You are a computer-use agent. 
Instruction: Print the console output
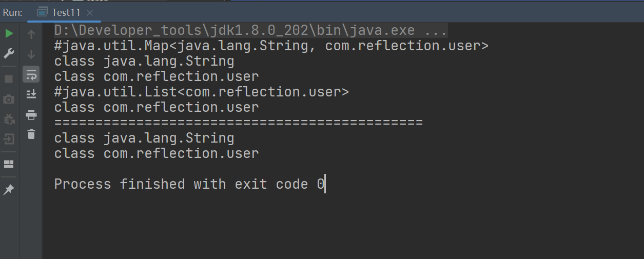[31, 114]
